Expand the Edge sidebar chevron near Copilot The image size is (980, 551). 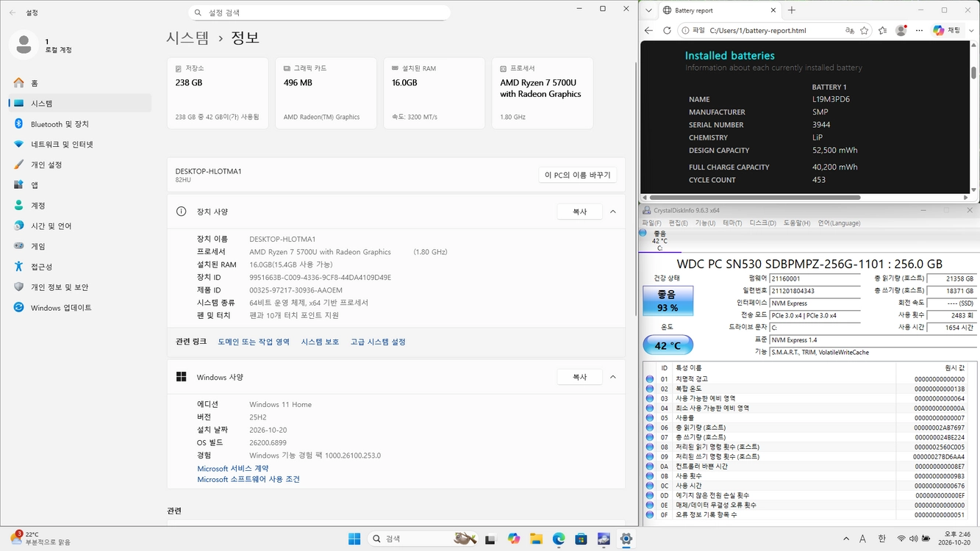point(972,31)
